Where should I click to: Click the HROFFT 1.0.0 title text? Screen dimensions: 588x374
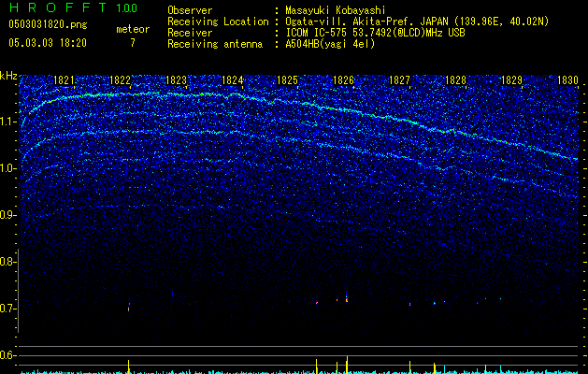tap(73, 7)
